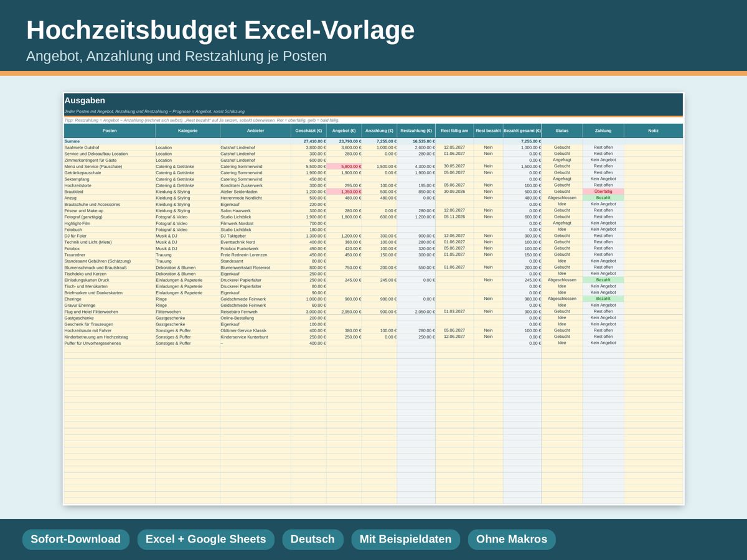This screenshot has height=560, width=747.
Task: Click the 16,535.00 € Restzahlung total
Action: coord(416,141)
